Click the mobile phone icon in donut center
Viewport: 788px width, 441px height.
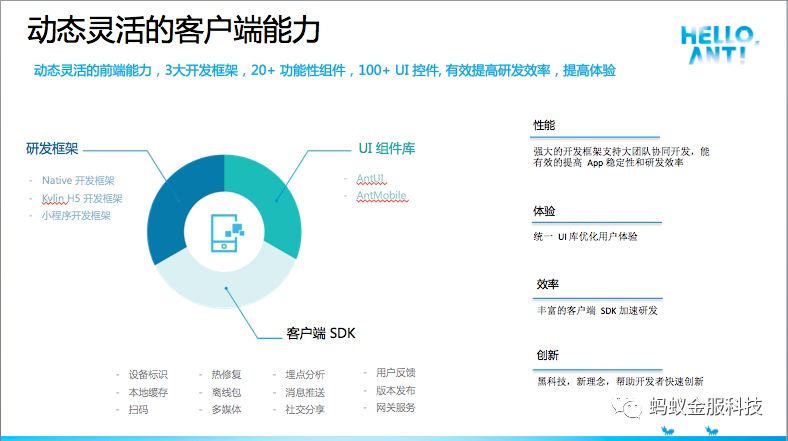tap(227, 233)
